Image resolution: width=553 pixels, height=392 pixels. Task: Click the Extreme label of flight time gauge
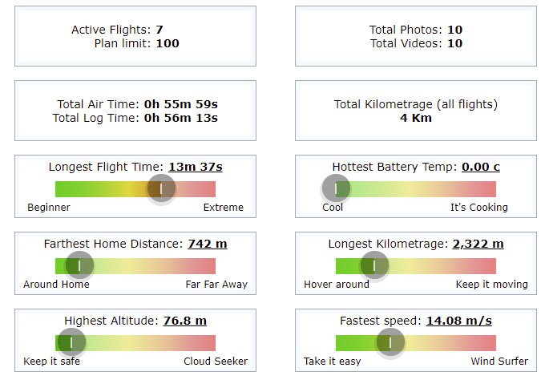224,208
